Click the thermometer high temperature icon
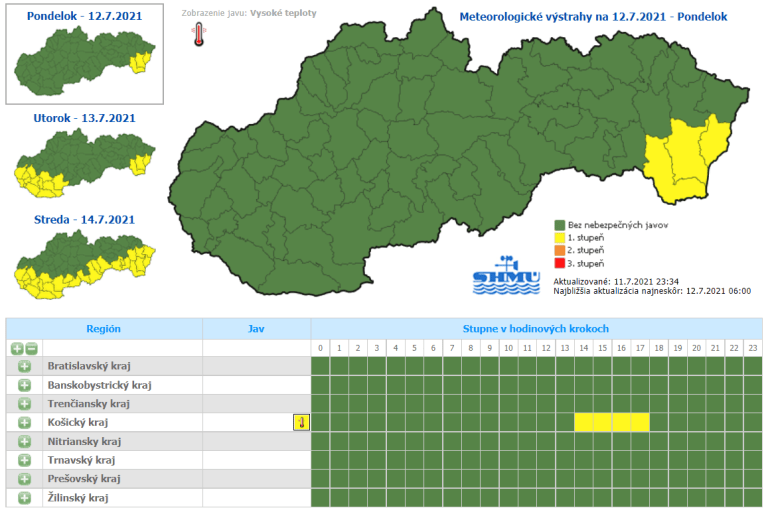 (199, 34)
